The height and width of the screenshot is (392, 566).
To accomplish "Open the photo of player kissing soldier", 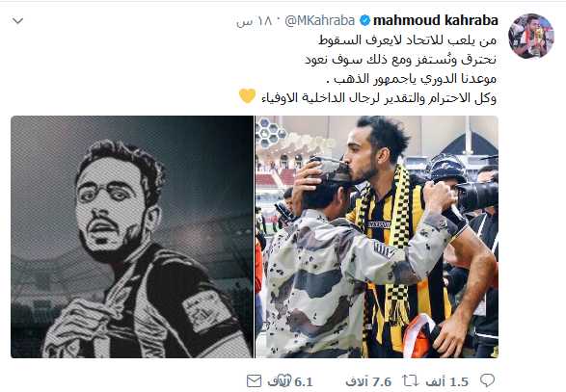I will pos(377,237).
